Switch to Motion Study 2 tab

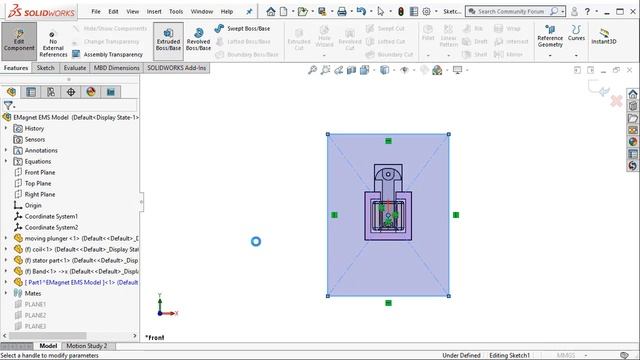tap(87, 346)
